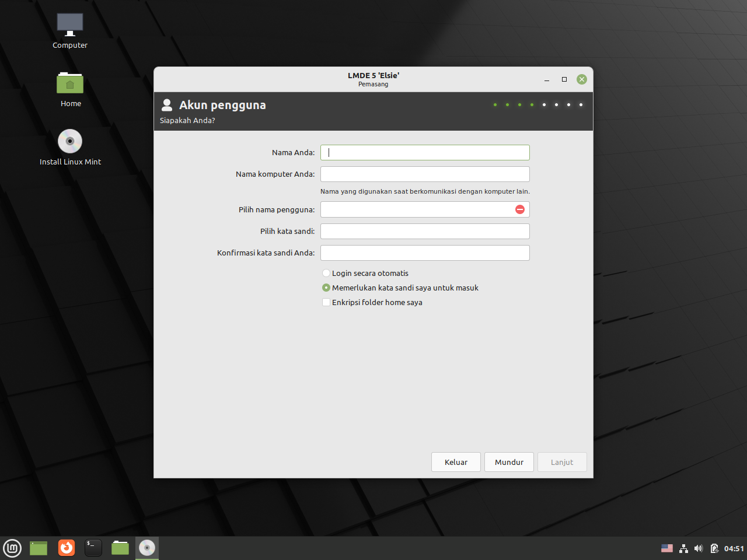Select the Install Linux Mint desktop icon

pos(70,148)
